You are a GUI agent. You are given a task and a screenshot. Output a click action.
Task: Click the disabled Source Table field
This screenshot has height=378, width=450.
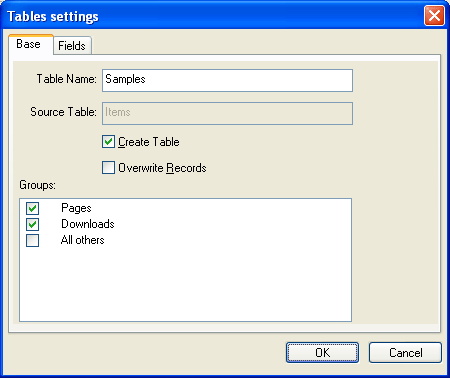click(x=227, y=113)
